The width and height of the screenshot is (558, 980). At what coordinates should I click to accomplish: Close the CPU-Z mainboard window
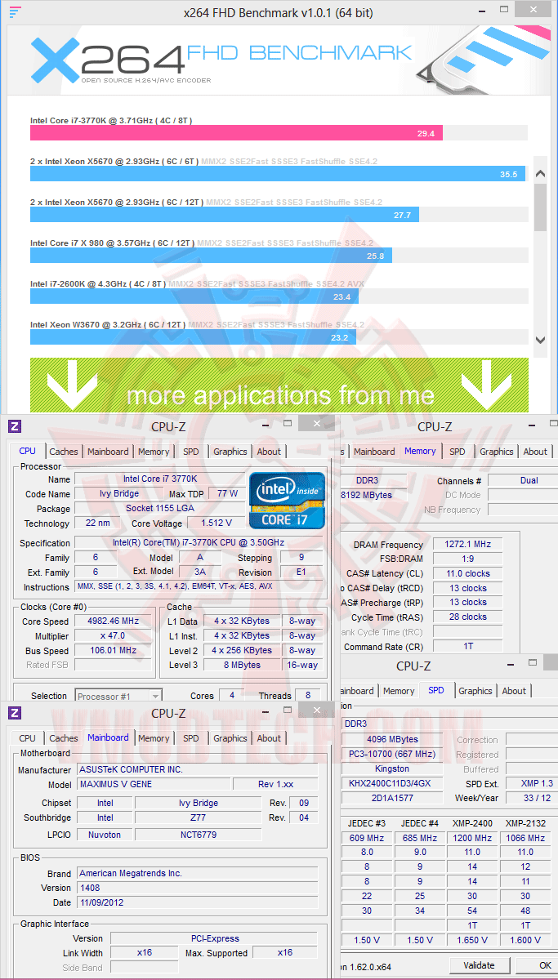[x=315, y=710]
